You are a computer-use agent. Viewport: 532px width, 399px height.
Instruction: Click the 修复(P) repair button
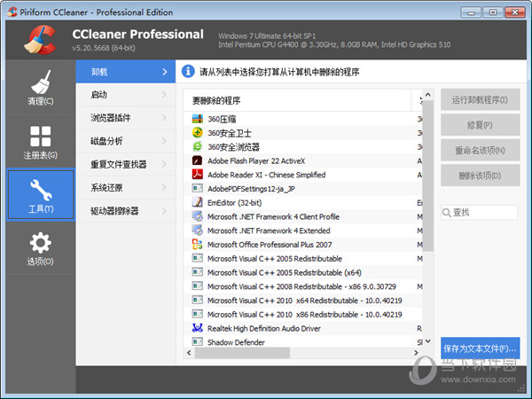coord(480,125)
